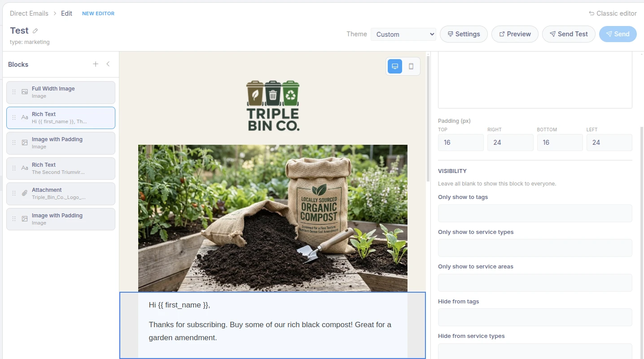Screen dimensions: 644x359
Task: Click the Top padding field
Action: pyautogui.click(x=461, y=143)
